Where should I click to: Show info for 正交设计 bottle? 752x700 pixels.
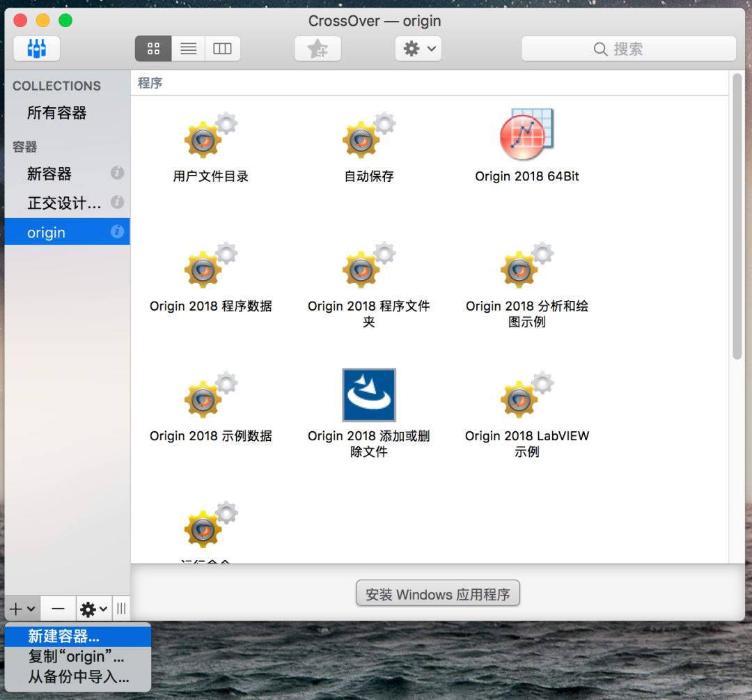pos(117,202)
